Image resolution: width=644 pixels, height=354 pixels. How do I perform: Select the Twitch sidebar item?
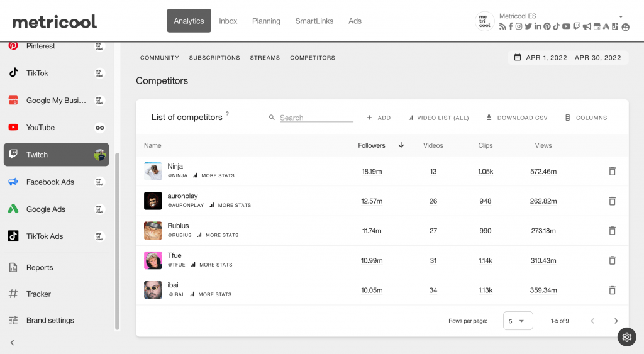(x=56, y=155)
